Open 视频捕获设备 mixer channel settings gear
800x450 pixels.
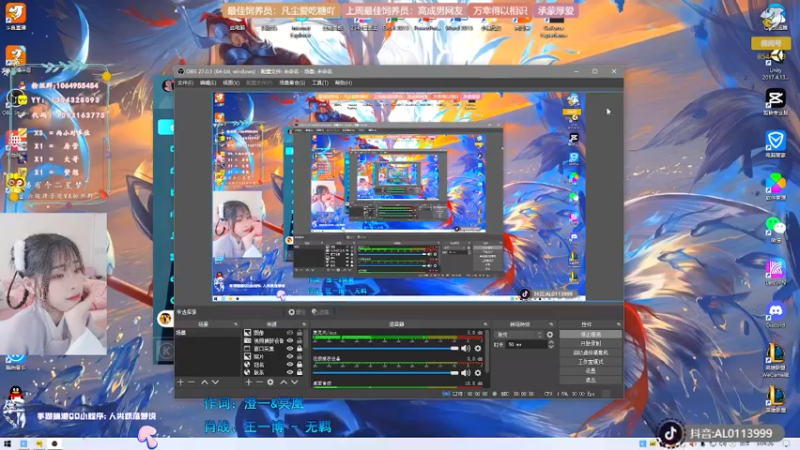coord(478,373)
